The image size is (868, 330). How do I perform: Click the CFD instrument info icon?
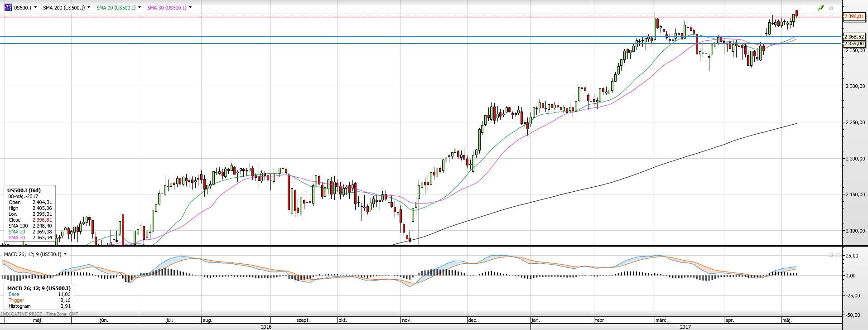(x=8, y=7)
